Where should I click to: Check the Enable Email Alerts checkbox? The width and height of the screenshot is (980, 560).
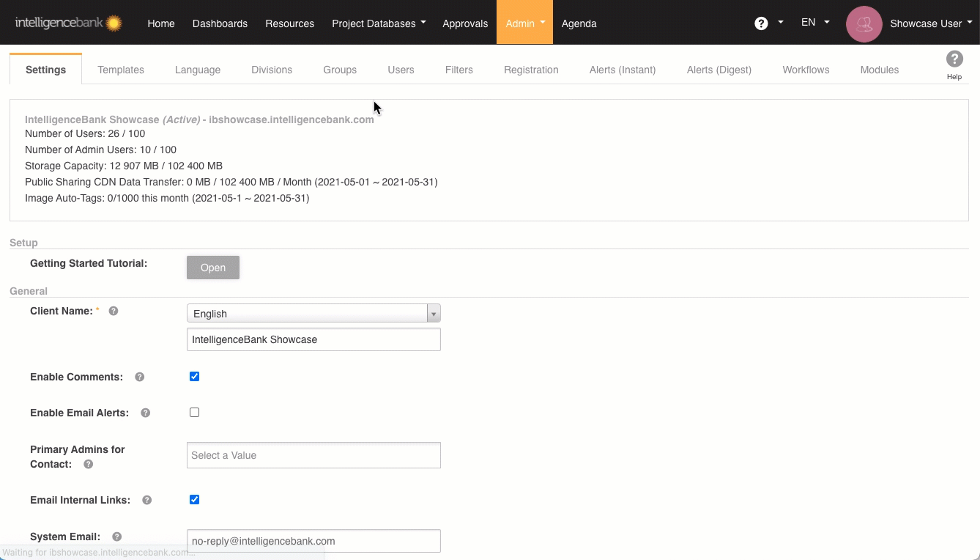click(x=194, y=412)
